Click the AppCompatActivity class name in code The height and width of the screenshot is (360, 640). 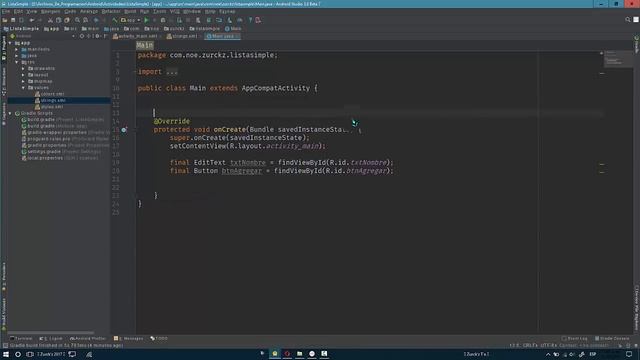pyautogui.click(x=276, y=88)
